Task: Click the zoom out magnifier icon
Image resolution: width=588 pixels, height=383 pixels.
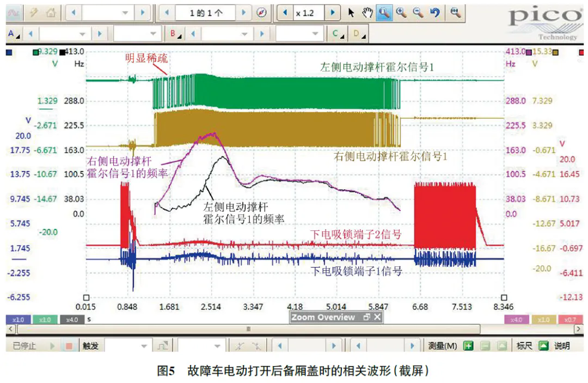Action: click(418, 13)
